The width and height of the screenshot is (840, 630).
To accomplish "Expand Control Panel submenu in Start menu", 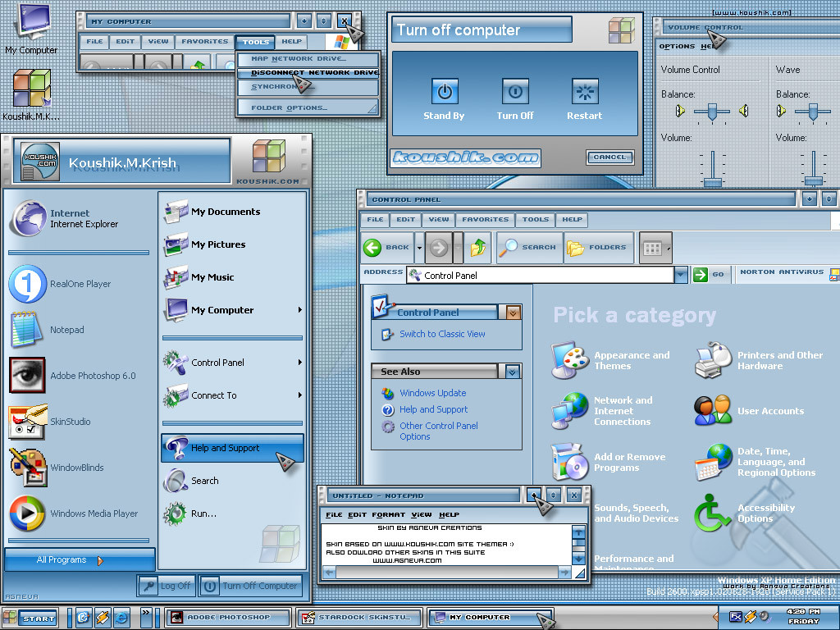I will (300, 362).
